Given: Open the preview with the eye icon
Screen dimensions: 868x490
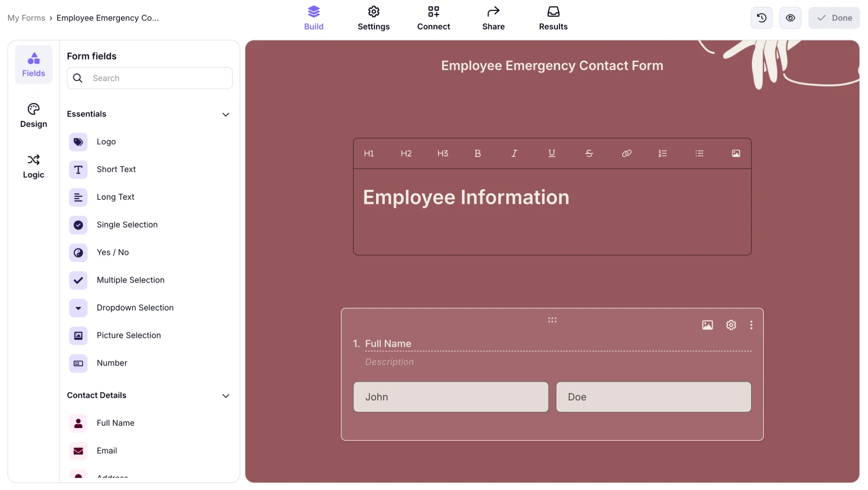Looking at the screenshot, I should point(790,18).
